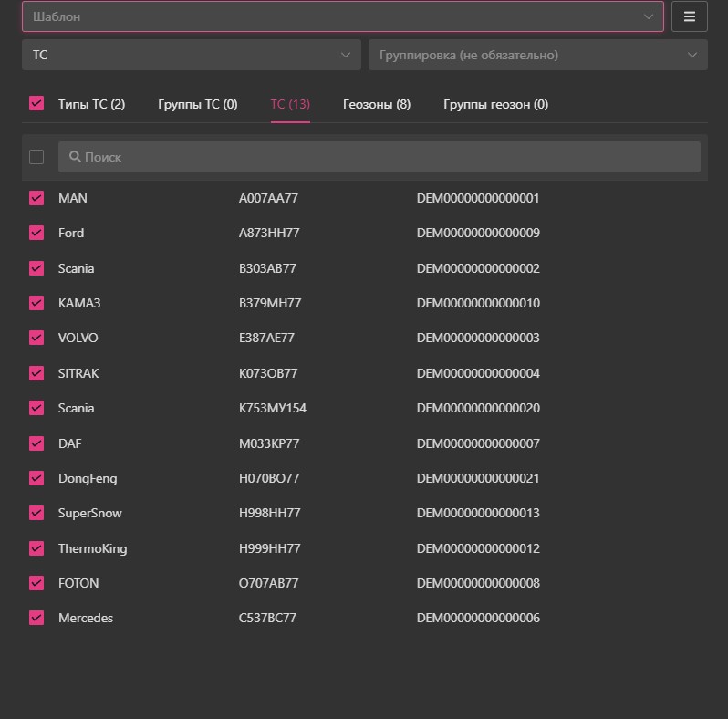728x719 pixels.
Task: Expand the Группировка grouping dropdown
Action: (x=537, y=55)
